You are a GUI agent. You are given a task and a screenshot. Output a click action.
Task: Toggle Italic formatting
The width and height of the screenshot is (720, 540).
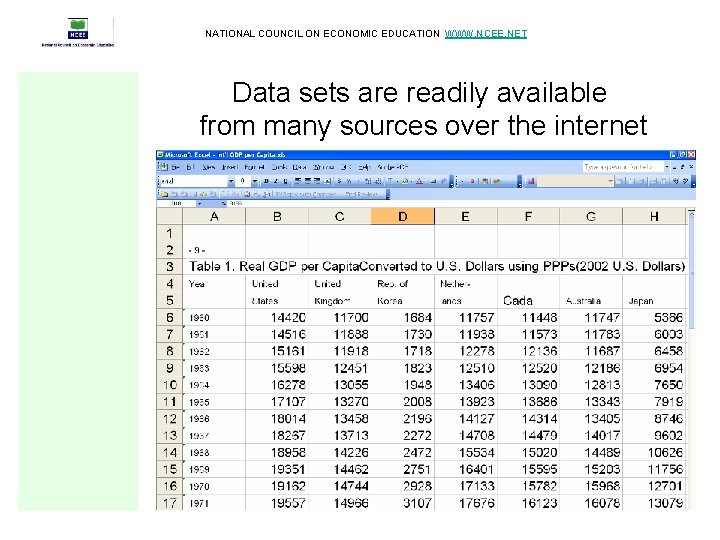[276, 181]
